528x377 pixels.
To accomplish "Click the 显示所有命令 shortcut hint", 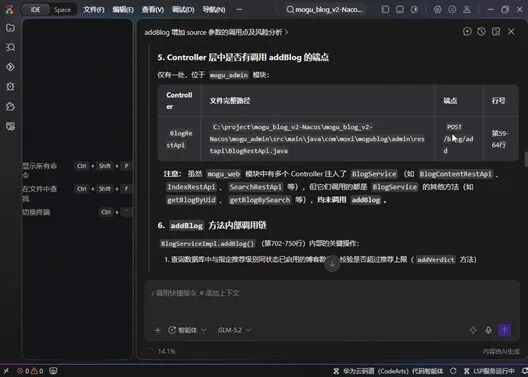I will [x=77, y=170].
